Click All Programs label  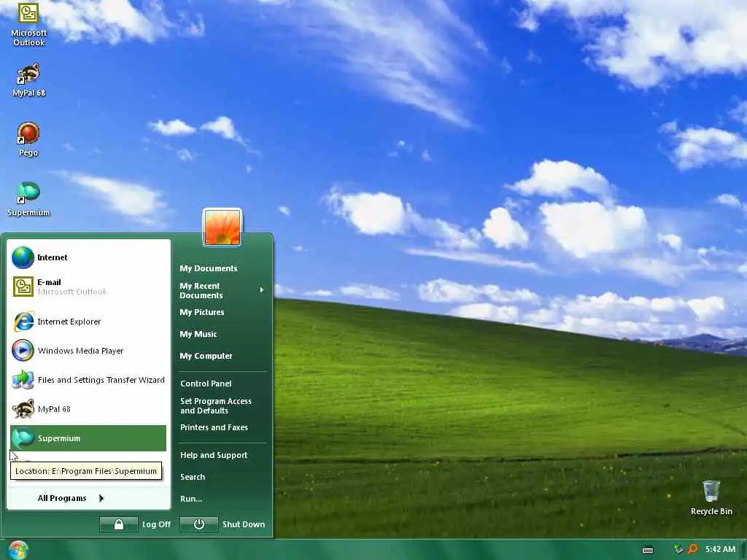click(62, 498)
